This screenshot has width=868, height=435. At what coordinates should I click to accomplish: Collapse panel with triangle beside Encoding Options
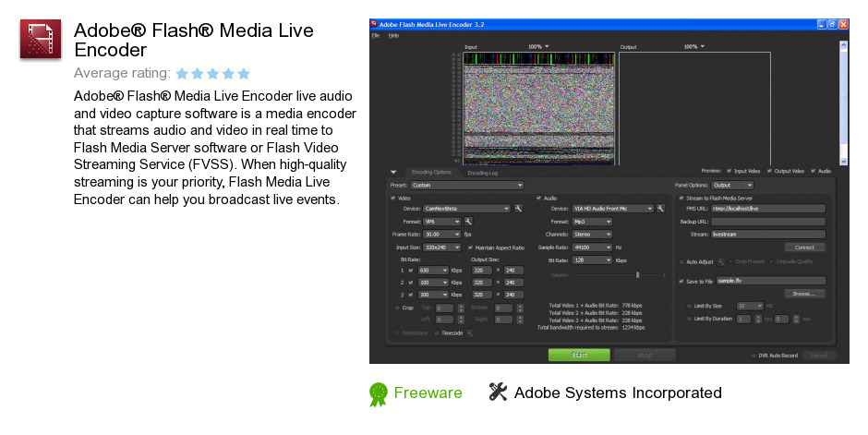point(393,173)
